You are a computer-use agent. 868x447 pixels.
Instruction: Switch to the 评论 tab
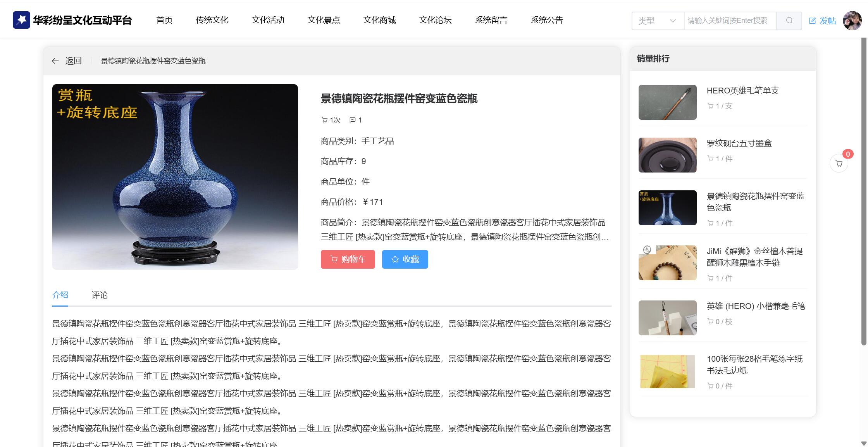(x=100, y=295)
